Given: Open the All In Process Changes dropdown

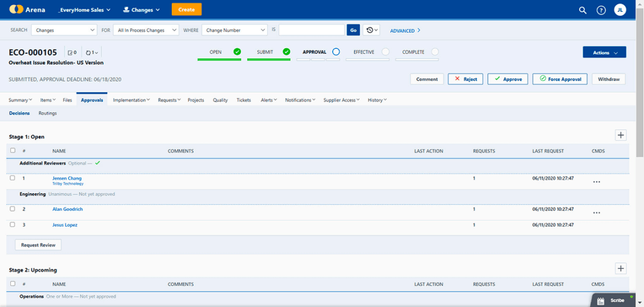Looking at the screenshot, I should (147, 30).
